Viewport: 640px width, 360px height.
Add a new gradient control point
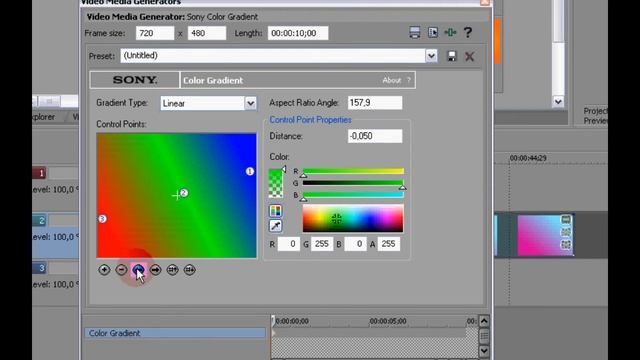pyautogui.click(x=104, y=270)
